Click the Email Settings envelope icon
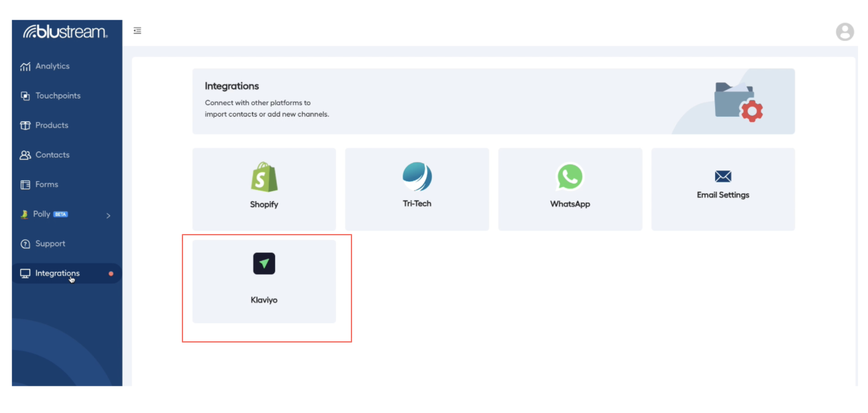 tap(723, 176)
